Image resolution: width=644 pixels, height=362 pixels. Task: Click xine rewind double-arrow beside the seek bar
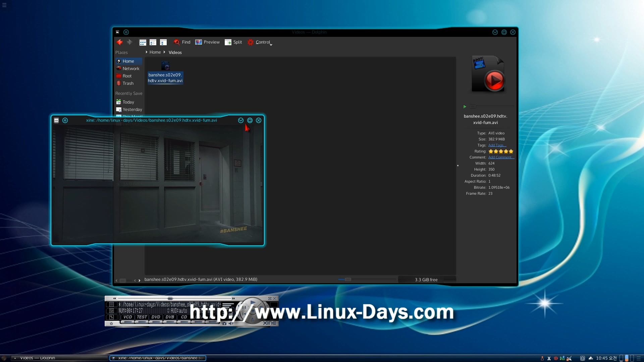[x=114, y=298]
